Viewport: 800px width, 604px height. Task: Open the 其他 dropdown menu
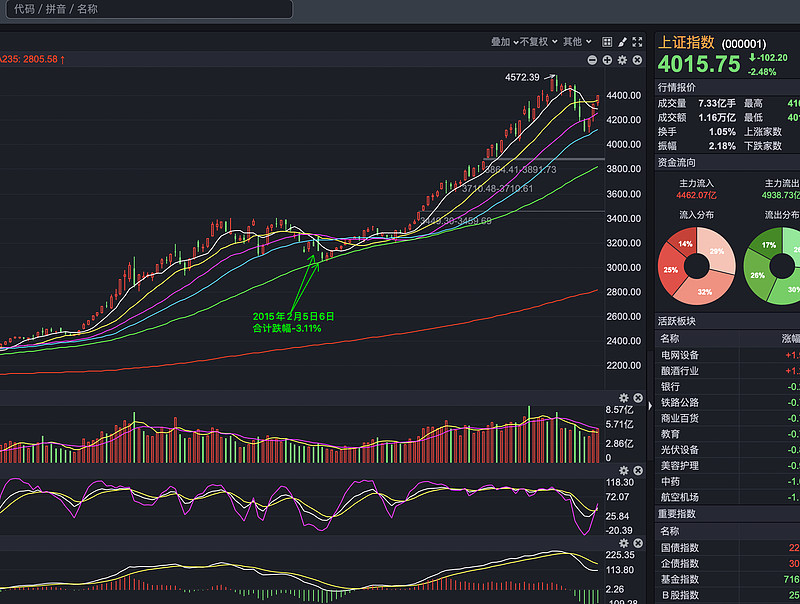[x=577, y=42]
